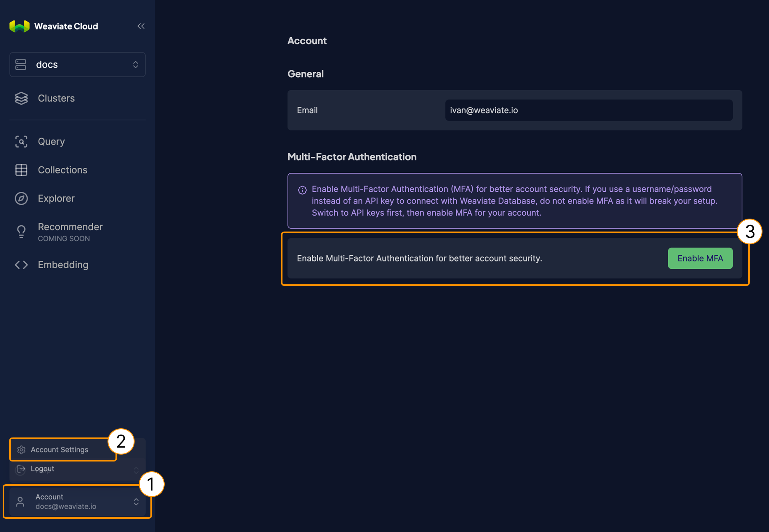Click the Weaviate Cloud title text
Screen dimensions: 769x532
tap(66, 26)
